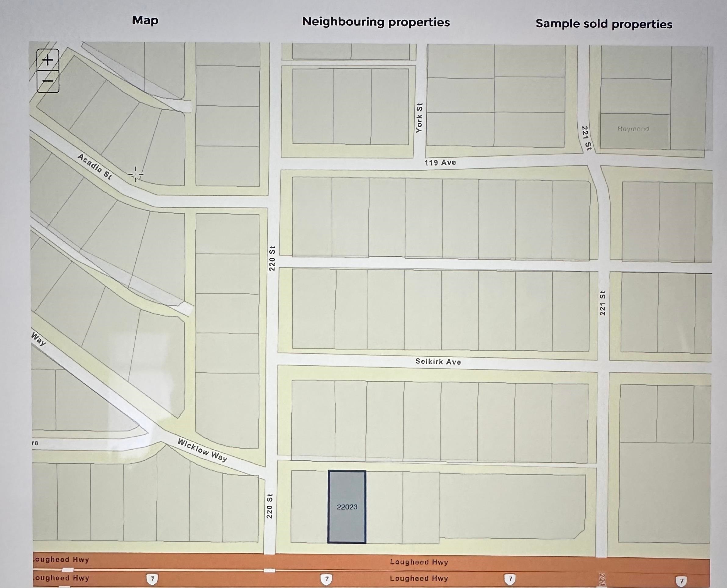
Task: Click the 119 Ave street label
Action: click(440, 163)
